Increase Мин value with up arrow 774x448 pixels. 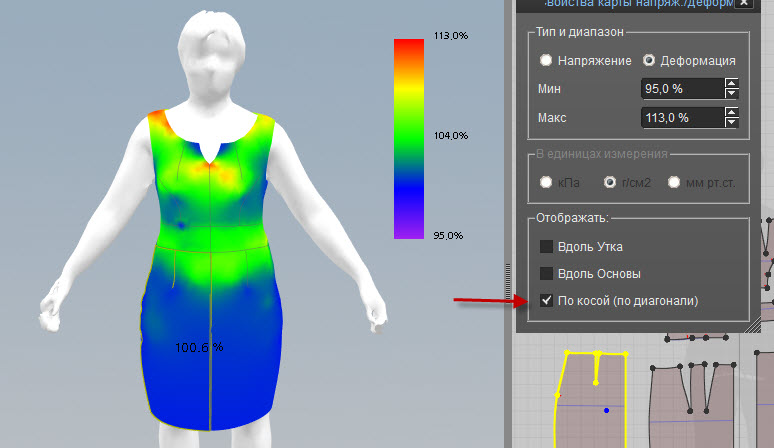(x=732, y=84)
